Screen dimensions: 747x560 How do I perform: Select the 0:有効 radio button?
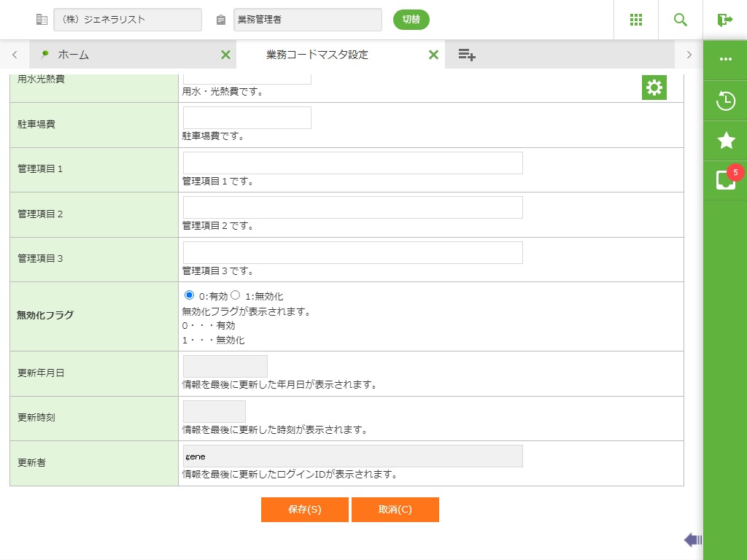[190, 295]
